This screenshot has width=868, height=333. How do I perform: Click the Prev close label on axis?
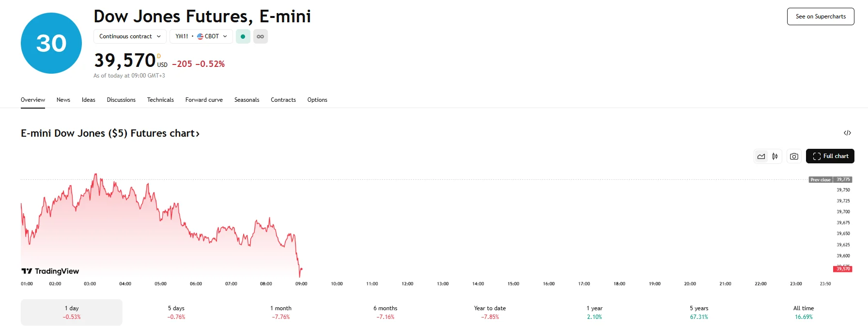[x=820, y=180]
